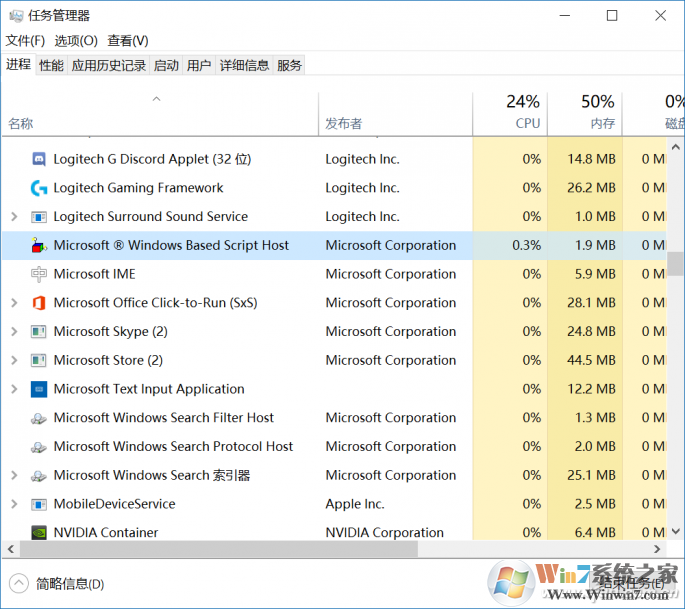Sort by the 名称 column header
Screen dimensions: 685x609
coord(160,114)
